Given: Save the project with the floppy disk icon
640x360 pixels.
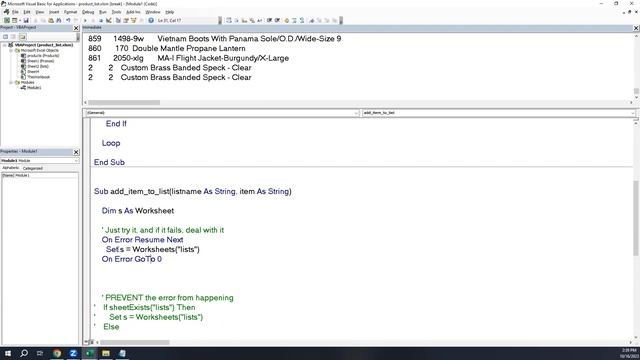Looking at the screenshot, I should pyautogui.click(x=26, y=20).
